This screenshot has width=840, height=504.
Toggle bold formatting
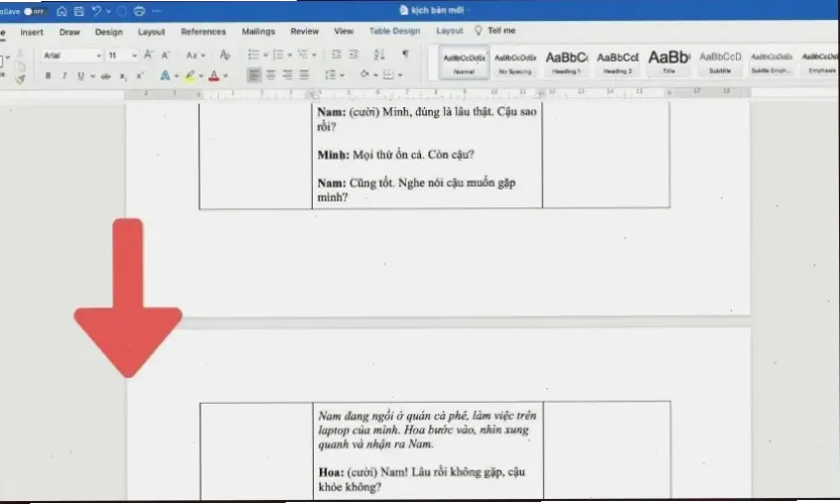[x=48, y=75]
